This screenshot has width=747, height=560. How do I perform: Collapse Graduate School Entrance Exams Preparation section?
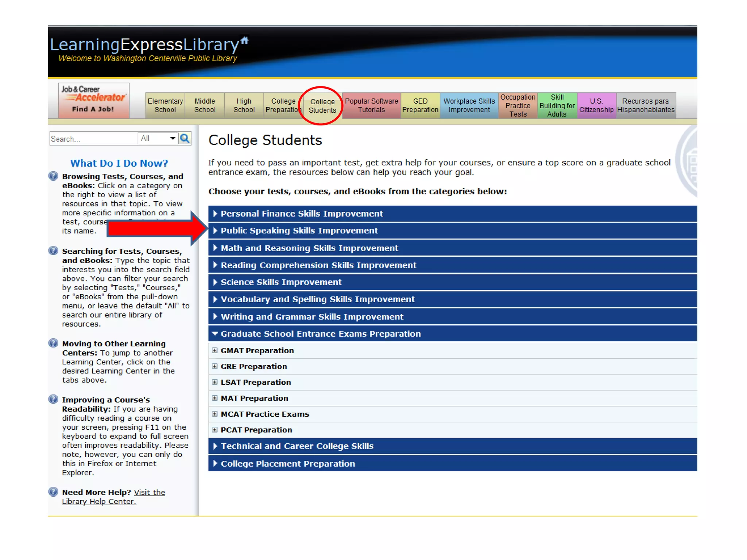(320, 334)
